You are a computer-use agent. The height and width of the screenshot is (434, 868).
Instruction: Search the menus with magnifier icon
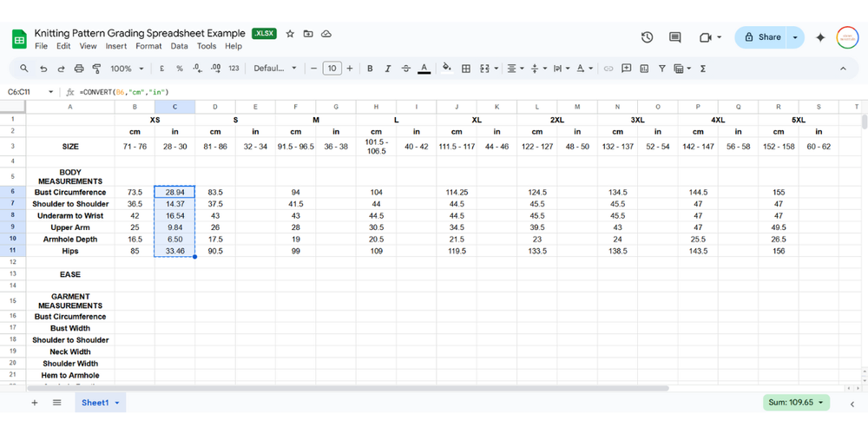tap(23, 69)
